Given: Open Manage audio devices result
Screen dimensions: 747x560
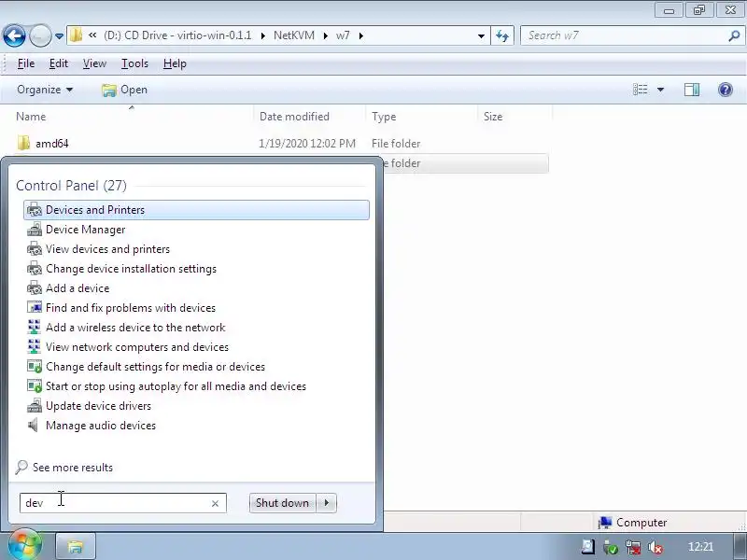Looking at the screenshot, I should click(x=101, y=426).
